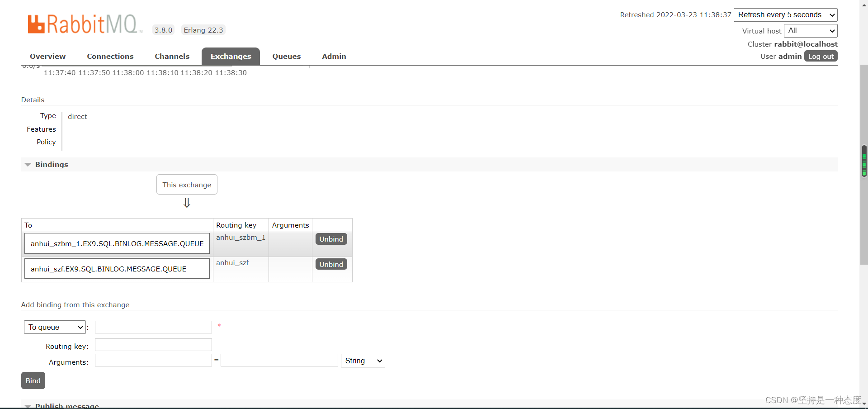The height and width of the screenshot is (409, 868).
Task: Open the To queue destination dropdown
Action: pyautogui.click(x=55, y=327)
